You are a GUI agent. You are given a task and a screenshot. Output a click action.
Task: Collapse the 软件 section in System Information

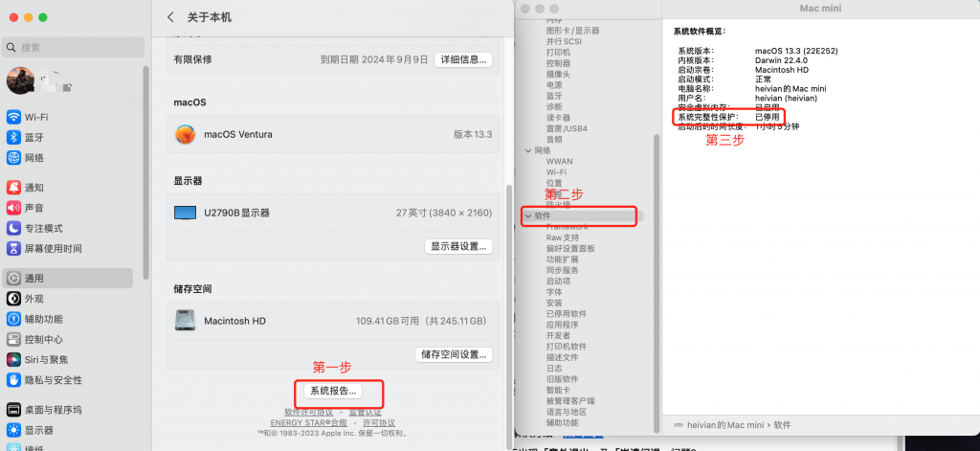528,215
